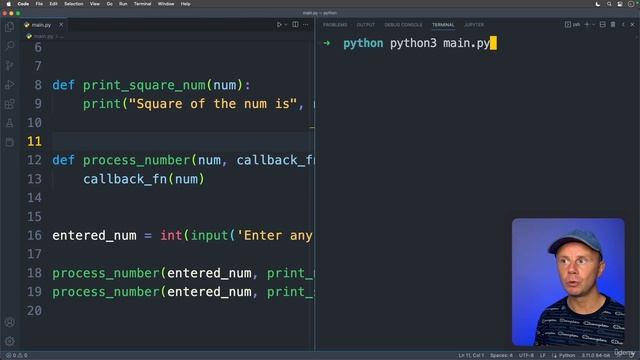The height and width of the screenshot is (360, 640).
Task: Click line number 20 in the gutter
Action: tap(34, 311)
